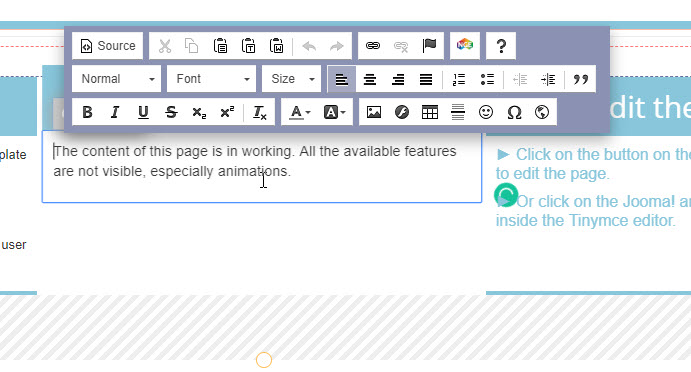This screenshot has height=372, width=691.
Task: Click the Unlink icon
Action: tap(401, 46)
